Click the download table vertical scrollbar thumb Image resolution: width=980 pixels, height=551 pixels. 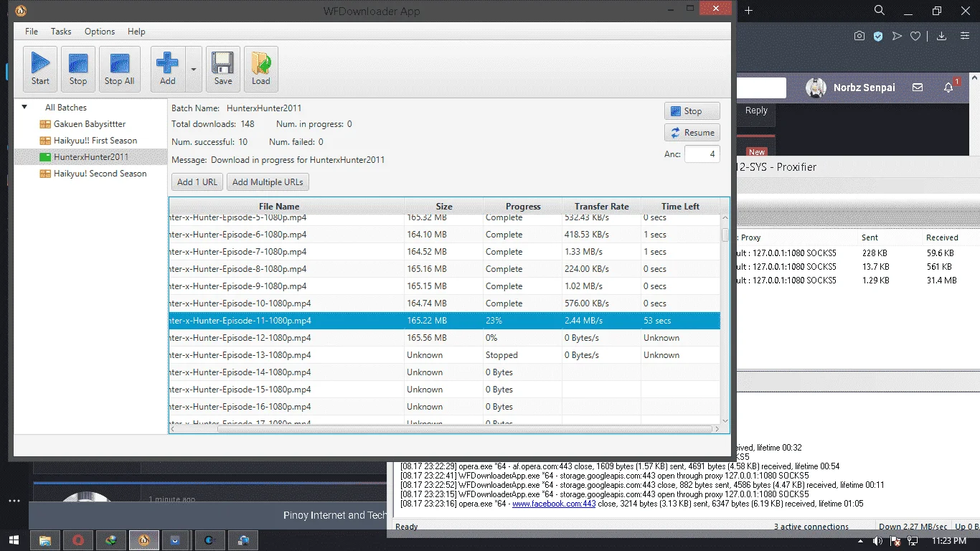click(x=725, y=235)
